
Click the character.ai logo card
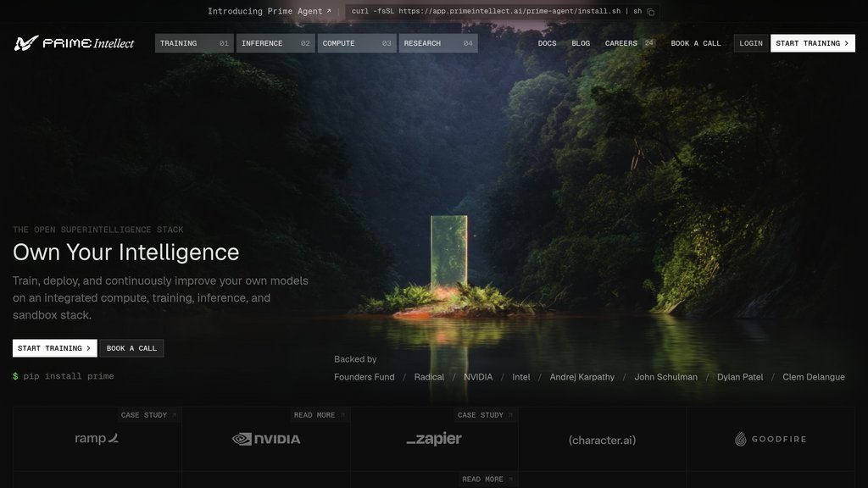(x=603, y=440)
